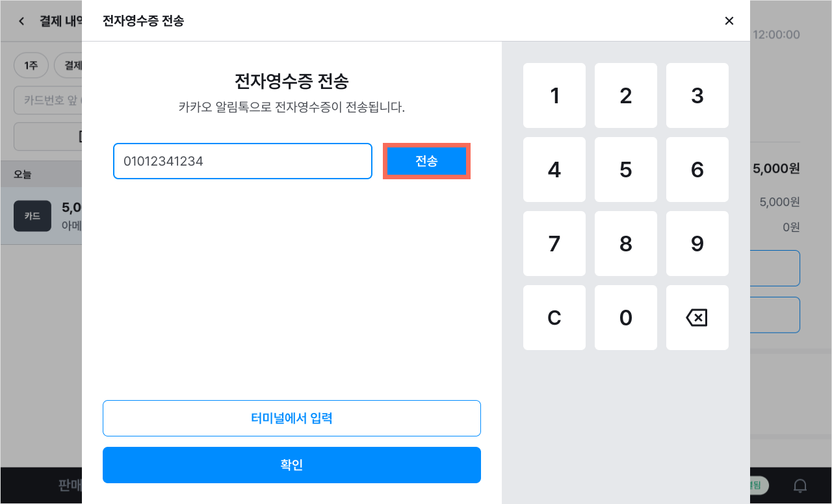Tap keypad number 0

pos(626,318)
